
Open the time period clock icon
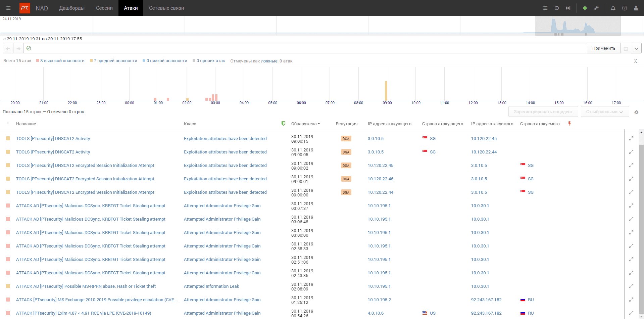(557, 8)
